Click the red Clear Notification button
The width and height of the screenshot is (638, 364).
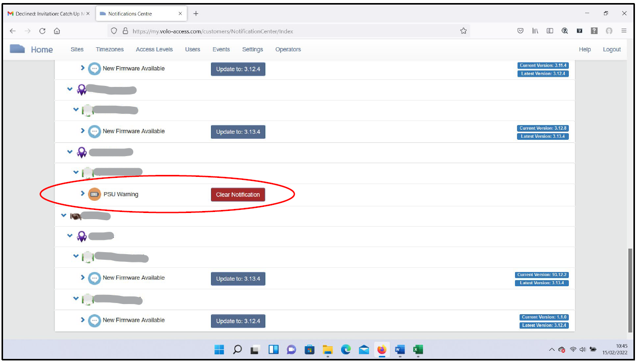tap(238, 195)
